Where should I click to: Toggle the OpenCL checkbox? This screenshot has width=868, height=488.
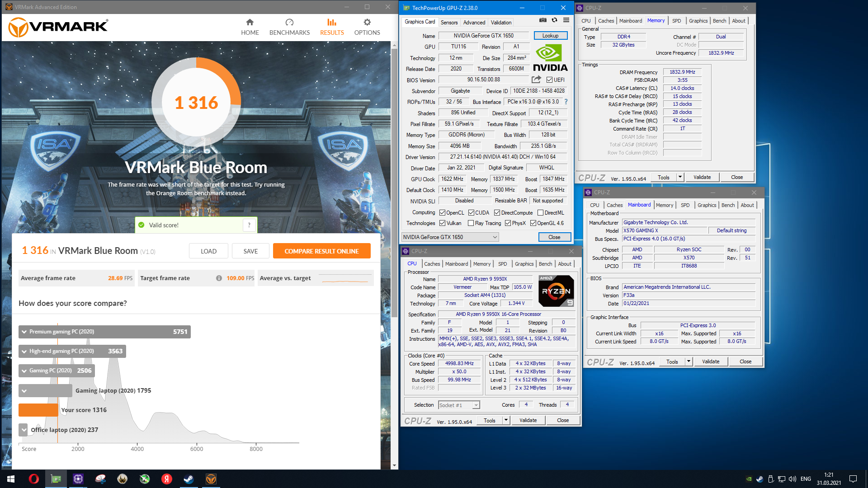pos(442,213)
